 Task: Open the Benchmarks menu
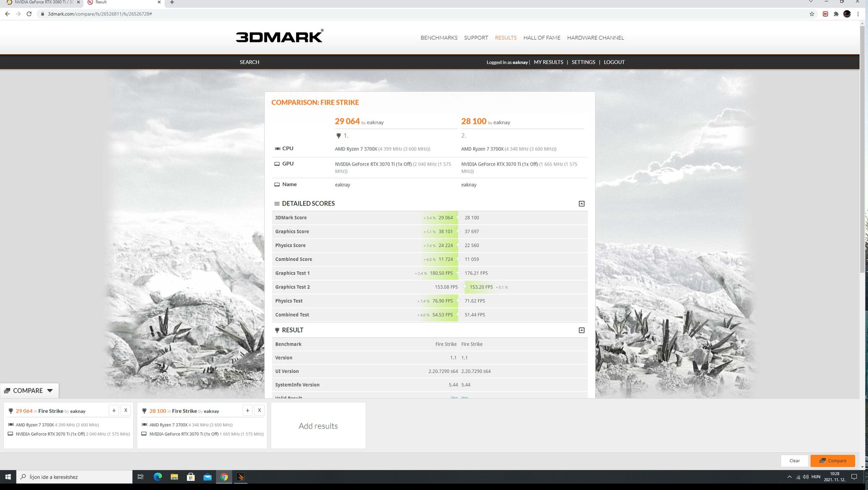(439, 38)
